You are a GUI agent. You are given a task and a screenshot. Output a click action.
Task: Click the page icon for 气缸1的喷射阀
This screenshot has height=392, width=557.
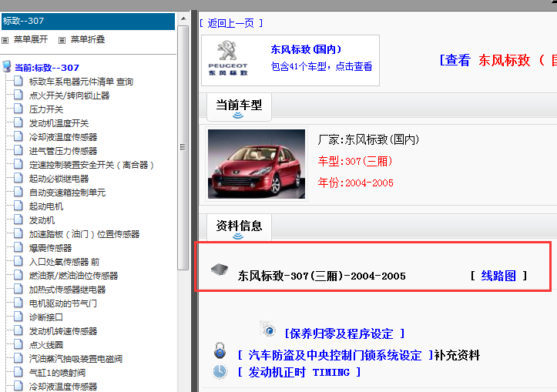click(18, 372)
